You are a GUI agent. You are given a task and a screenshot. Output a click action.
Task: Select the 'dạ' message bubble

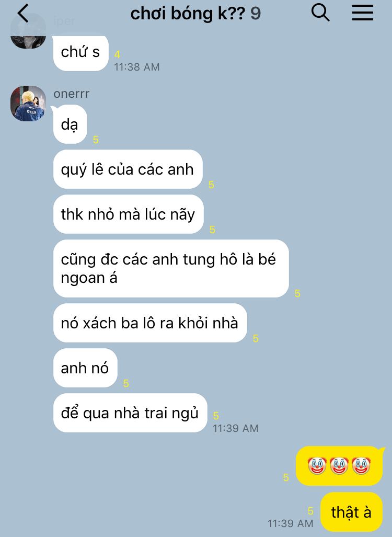(x=70, y=124)
